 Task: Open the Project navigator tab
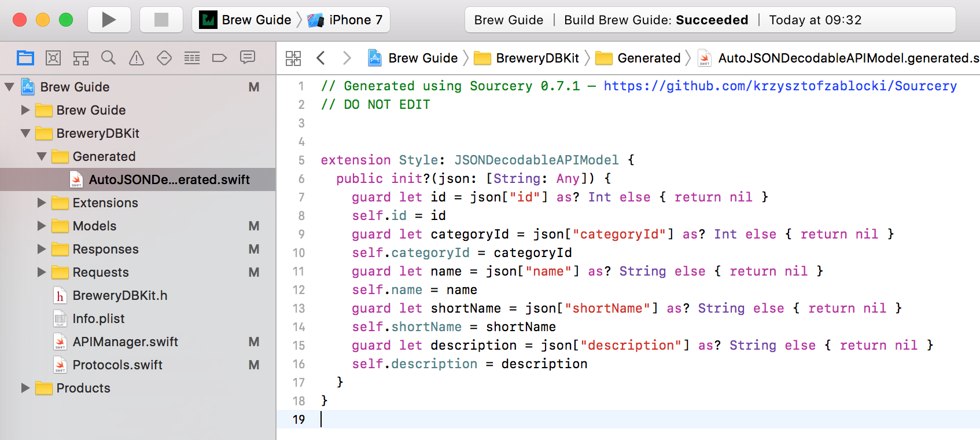point(25,58)
